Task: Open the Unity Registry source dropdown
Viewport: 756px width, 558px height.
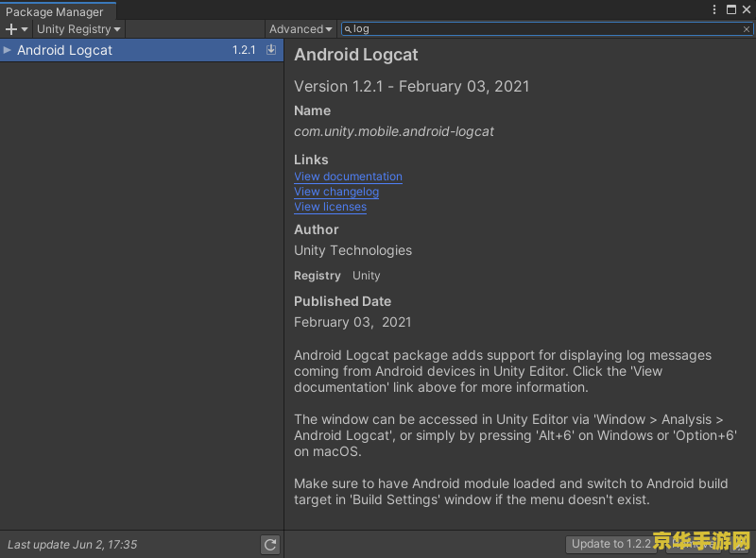Action: click(78, 29)
